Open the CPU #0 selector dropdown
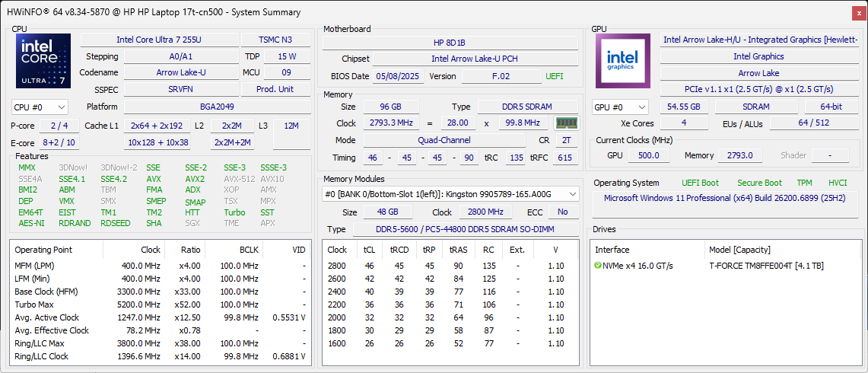The image size is (868, 373). (x=40, y=107)
